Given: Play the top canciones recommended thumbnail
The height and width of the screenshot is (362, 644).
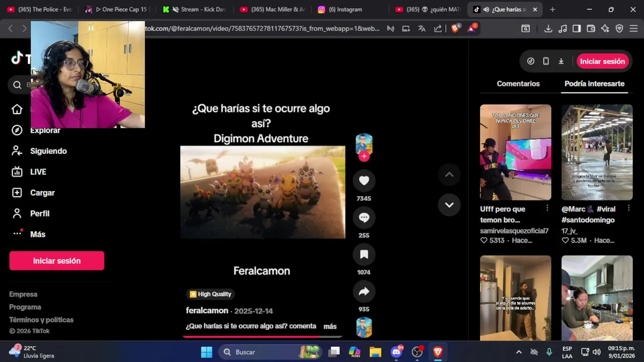Looking at the screenshot, I should 515,152.
